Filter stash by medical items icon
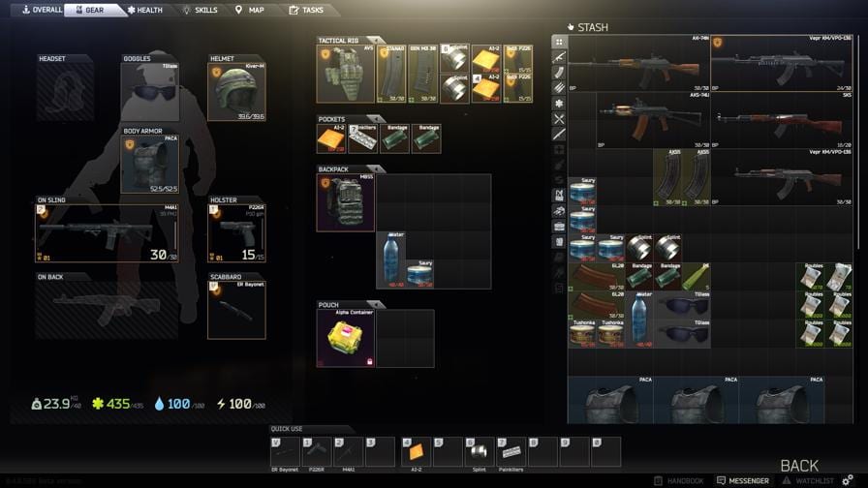Viewport: 868px width, 488px height. (559, 104)
